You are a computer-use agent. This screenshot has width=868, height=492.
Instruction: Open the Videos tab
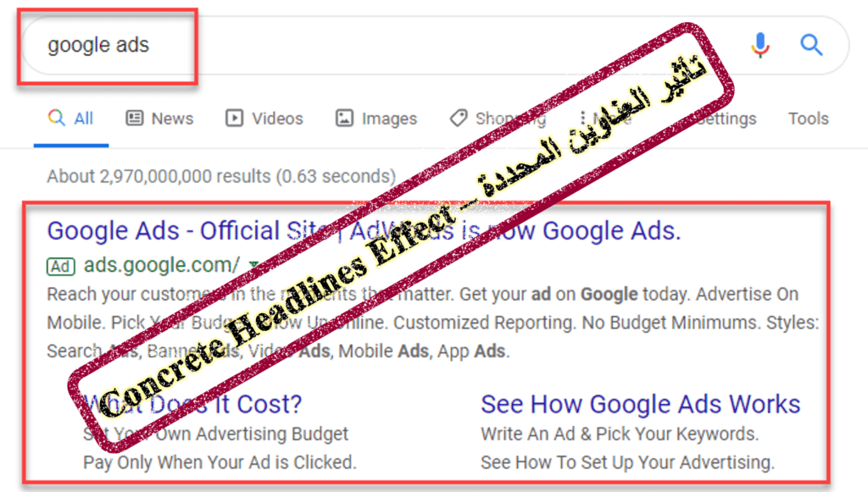click(264, 119)
